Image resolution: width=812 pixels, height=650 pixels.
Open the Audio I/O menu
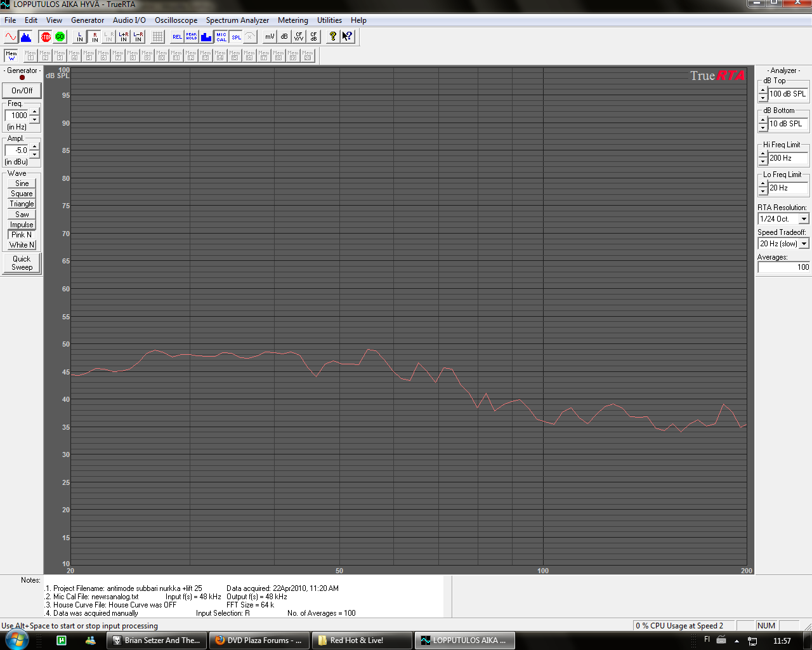point(129,20)
